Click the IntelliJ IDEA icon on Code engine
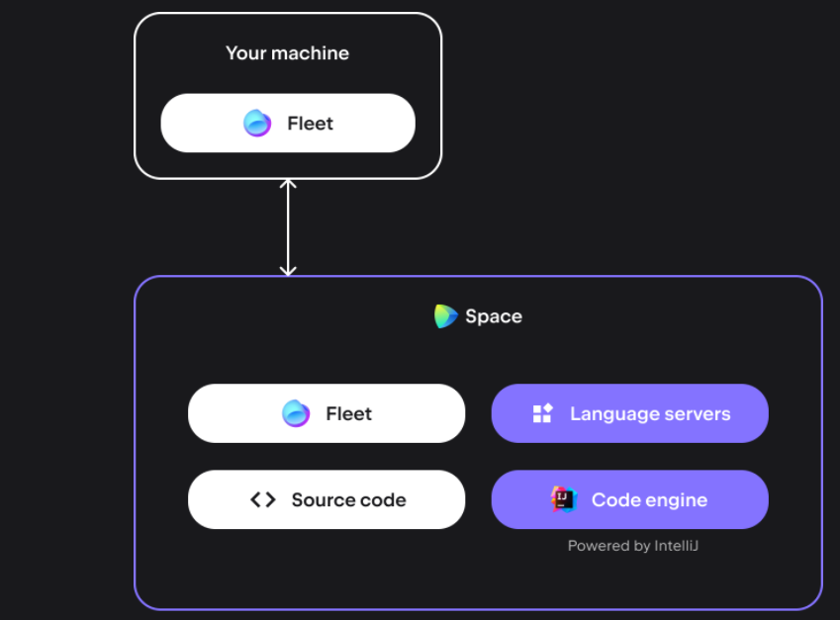 (x=562, y=499)
